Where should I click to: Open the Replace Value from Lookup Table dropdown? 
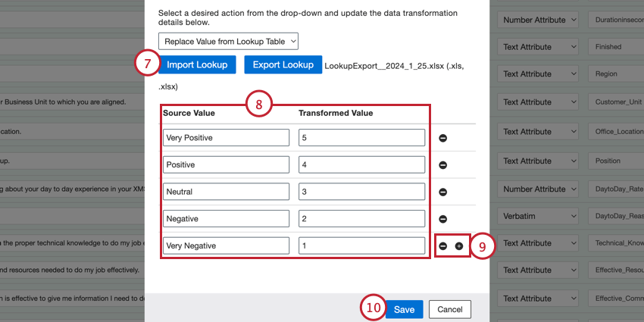pos(228,41)
